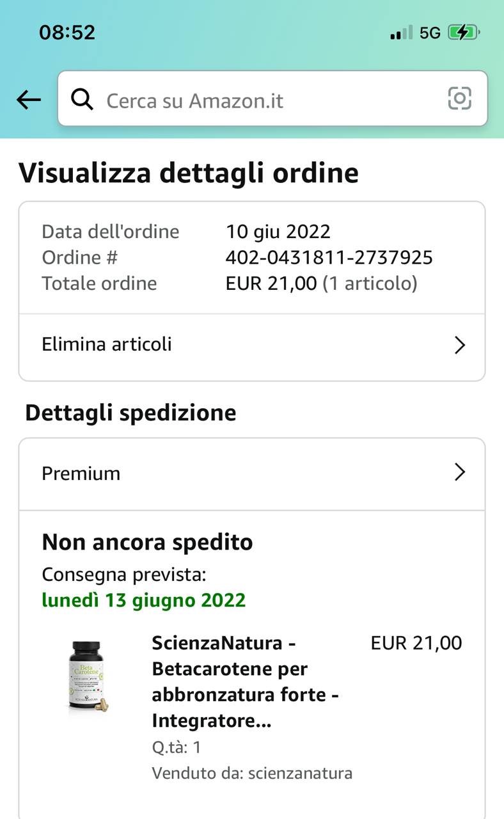Screen dimensions: 504x819
Task: Tap lunedì 13 giugno 2022 delivery date
Action: [x=143, y=600]
